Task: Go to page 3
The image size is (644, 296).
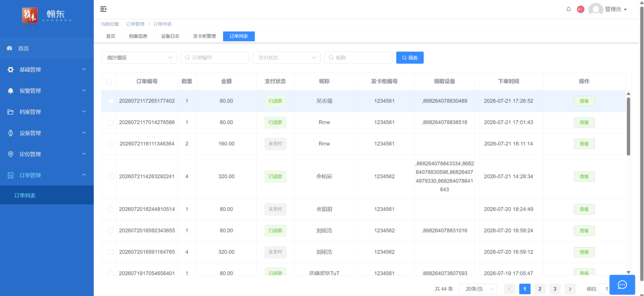Action: pos(555,289)
